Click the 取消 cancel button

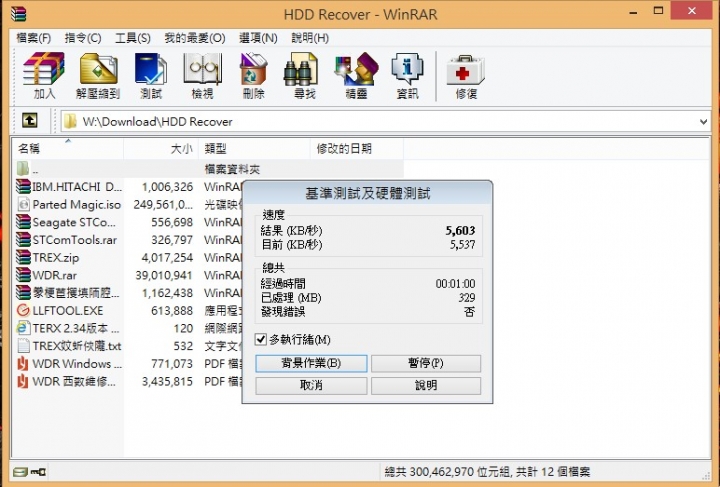311,386
